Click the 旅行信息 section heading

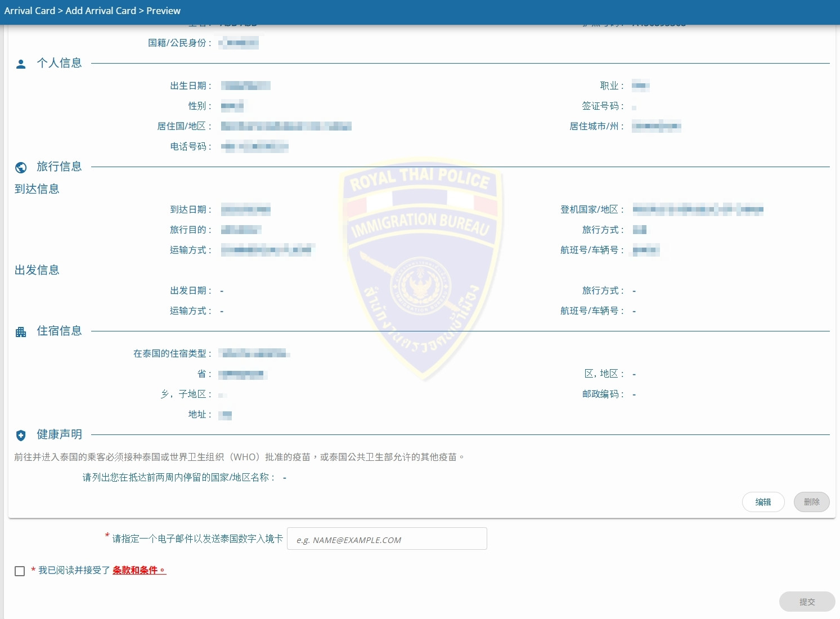59,167
